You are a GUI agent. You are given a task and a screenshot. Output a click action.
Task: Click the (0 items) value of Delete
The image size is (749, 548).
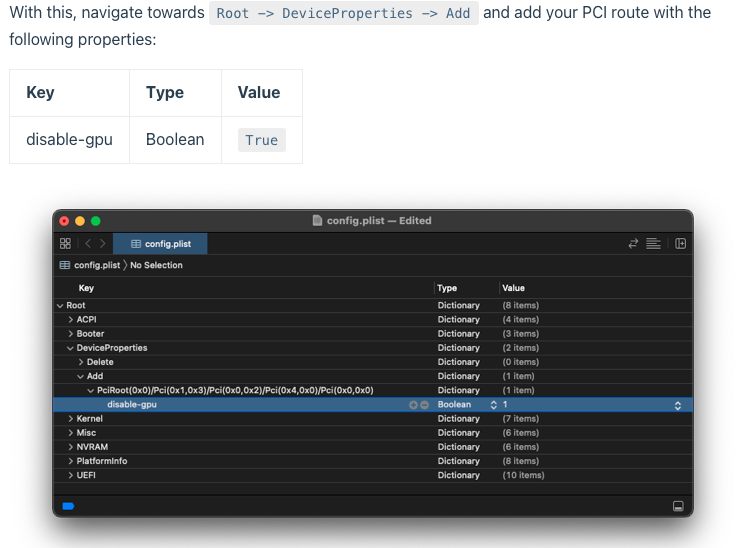pyautogui.click(x=521, y=362)
